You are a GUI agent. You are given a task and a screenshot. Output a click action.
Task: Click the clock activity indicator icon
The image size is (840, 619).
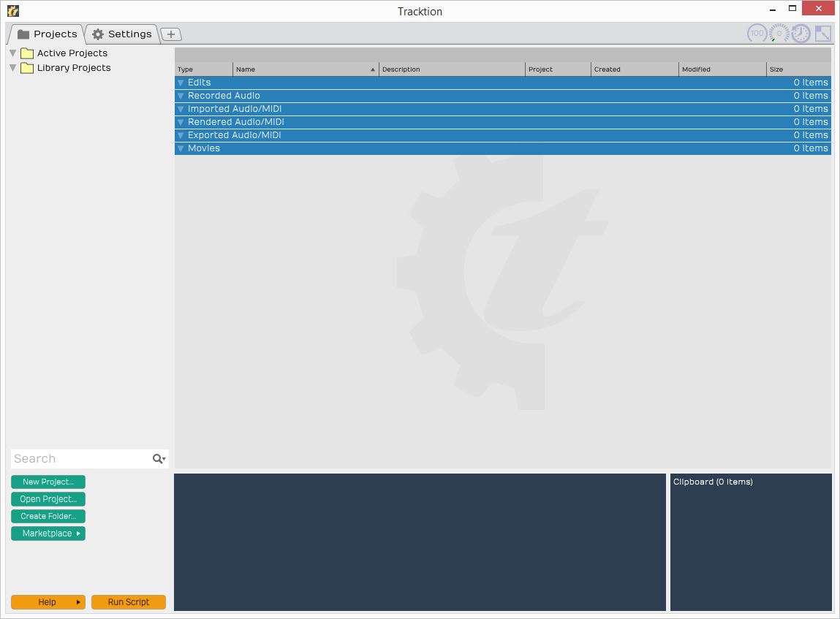click(800, 33)
